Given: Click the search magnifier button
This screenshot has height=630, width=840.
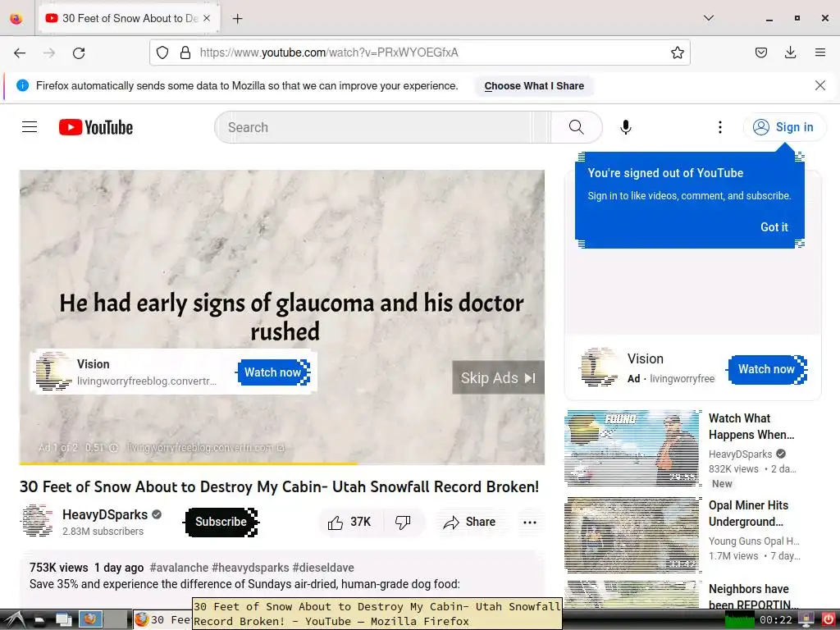Looking at the screenshot, I should (577, 127).
